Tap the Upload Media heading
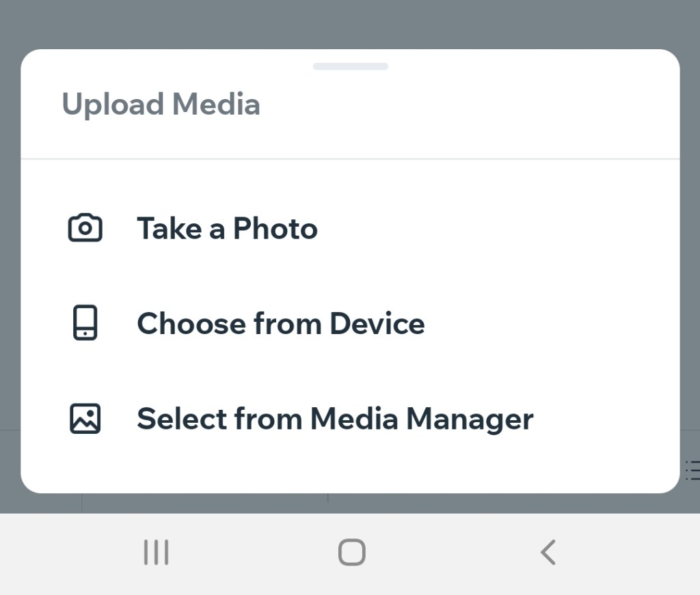This screenshot has width=700, height=595. [x=161, y=105]
